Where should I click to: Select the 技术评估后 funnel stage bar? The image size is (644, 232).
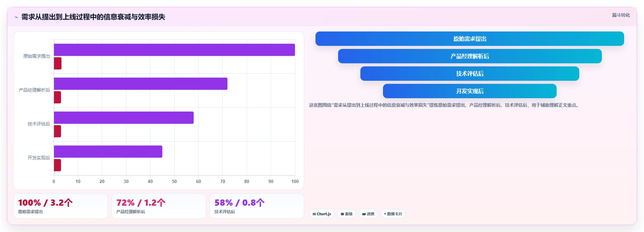[x=470, y=74]
